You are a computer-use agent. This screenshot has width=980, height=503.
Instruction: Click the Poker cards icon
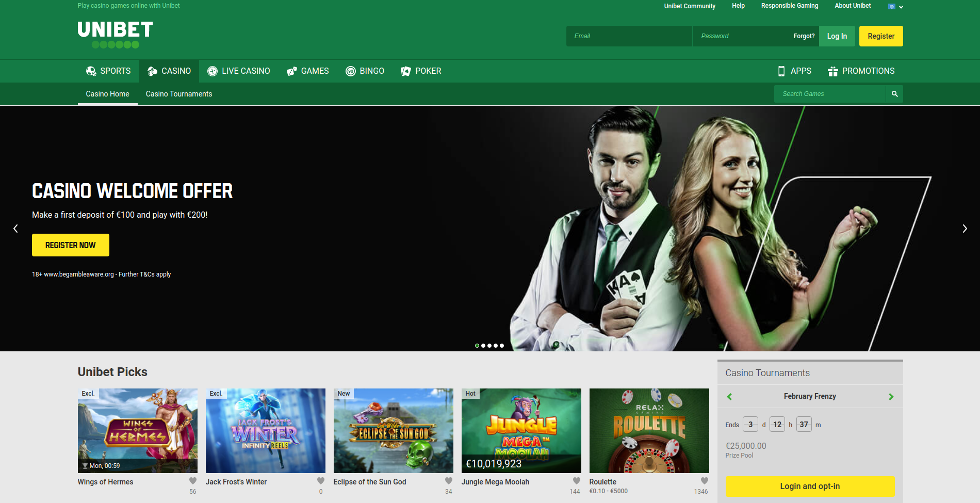pyautogui.click(x=406, y=71)
